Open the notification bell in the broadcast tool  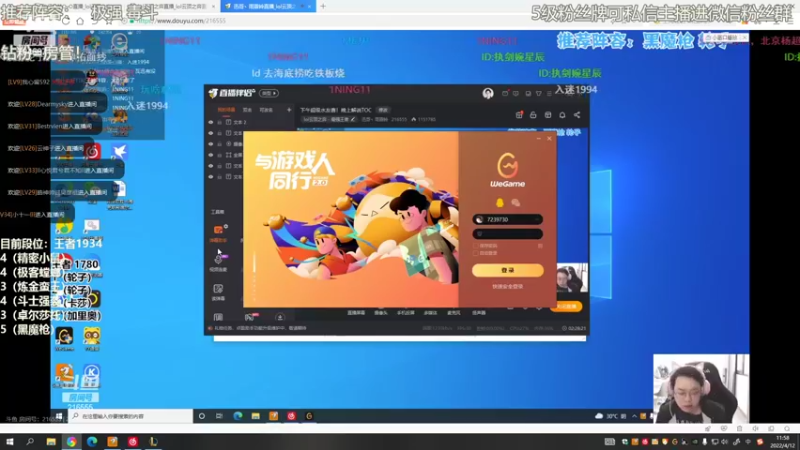click(x=562, y=115)
